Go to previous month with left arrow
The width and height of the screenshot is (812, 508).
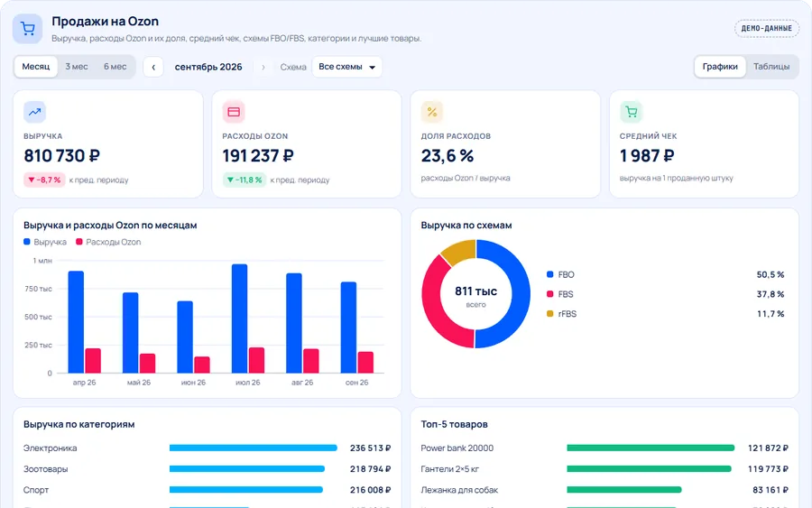click(153, 67)
